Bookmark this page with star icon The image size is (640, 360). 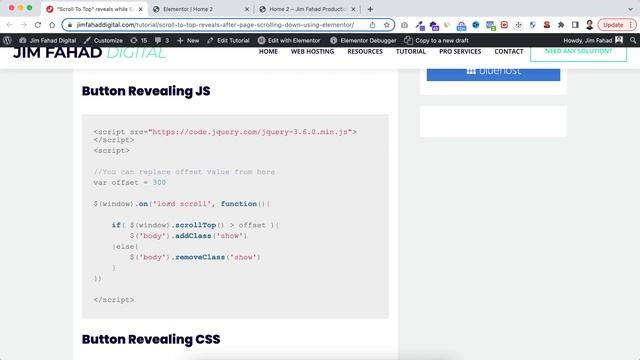(x=387, y=25)
